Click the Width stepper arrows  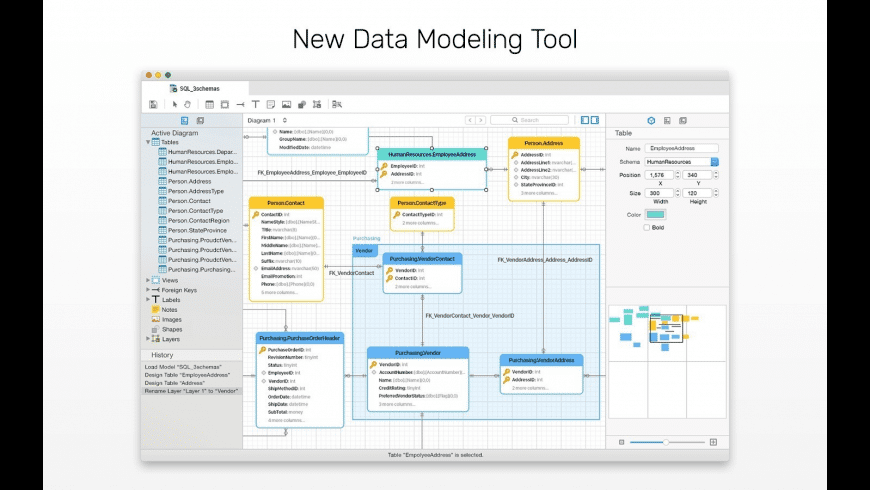(x=677, y=193)
